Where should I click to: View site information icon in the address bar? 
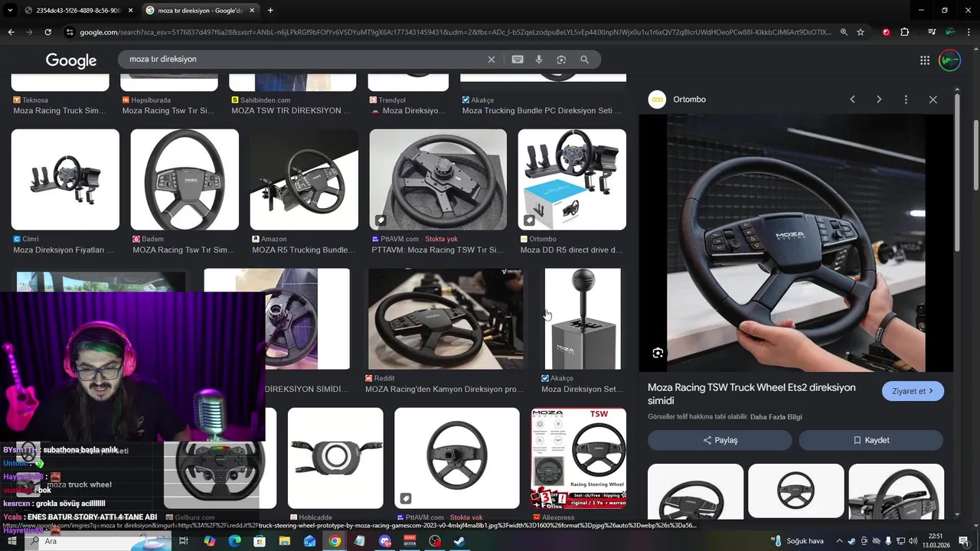click(x=70, y=32)
